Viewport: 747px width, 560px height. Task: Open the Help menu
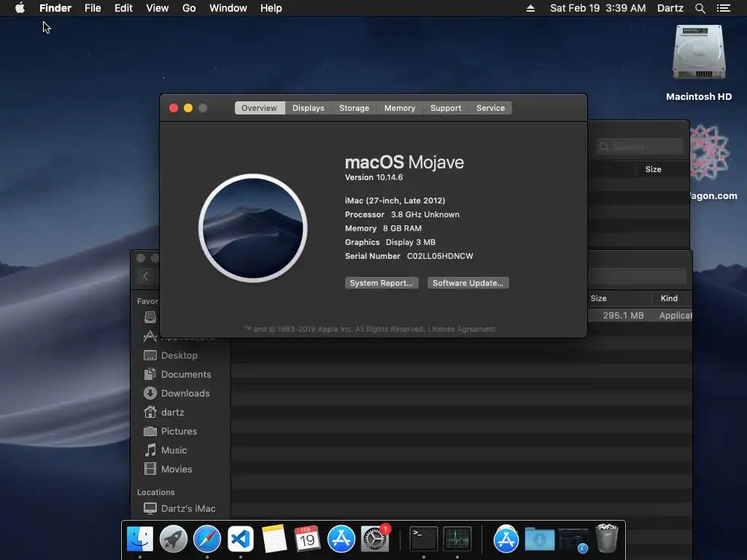coord(271,8)
